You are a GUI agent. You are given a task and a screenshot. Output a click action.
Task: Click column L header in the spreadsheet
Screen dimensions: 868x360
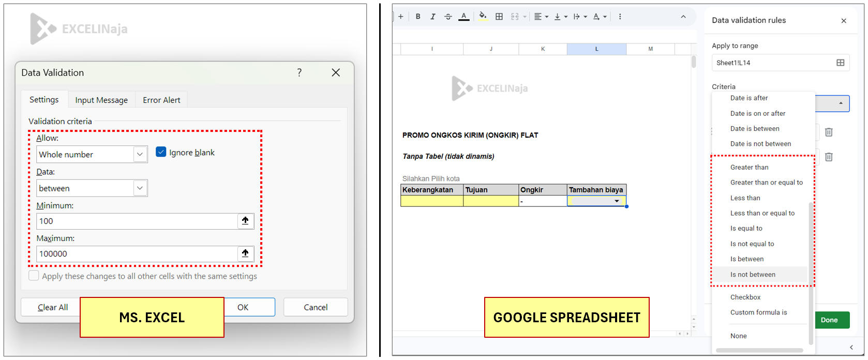click(x=596, y=49)
